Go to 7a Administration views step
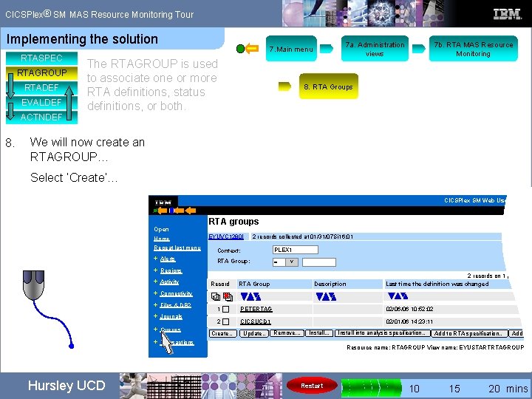This screenshot has height=399, width=532. (x=375, y=49)
